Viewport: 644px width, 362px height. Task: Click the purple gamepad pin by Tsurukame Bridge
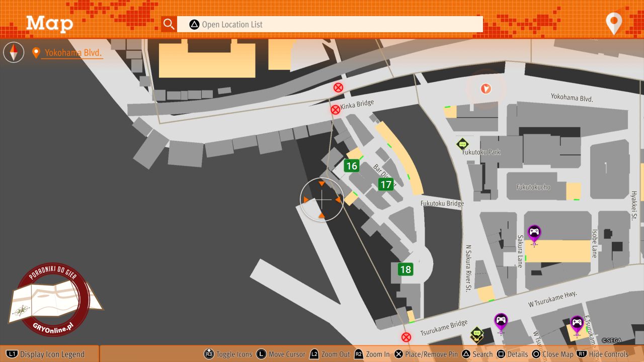click(501, 322)
